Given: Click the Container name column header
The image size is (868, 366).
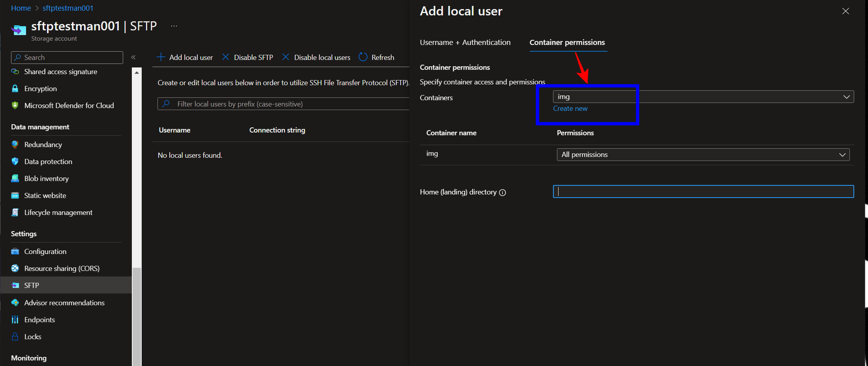Looking at the screenshot, I should [x=451, y=133].
